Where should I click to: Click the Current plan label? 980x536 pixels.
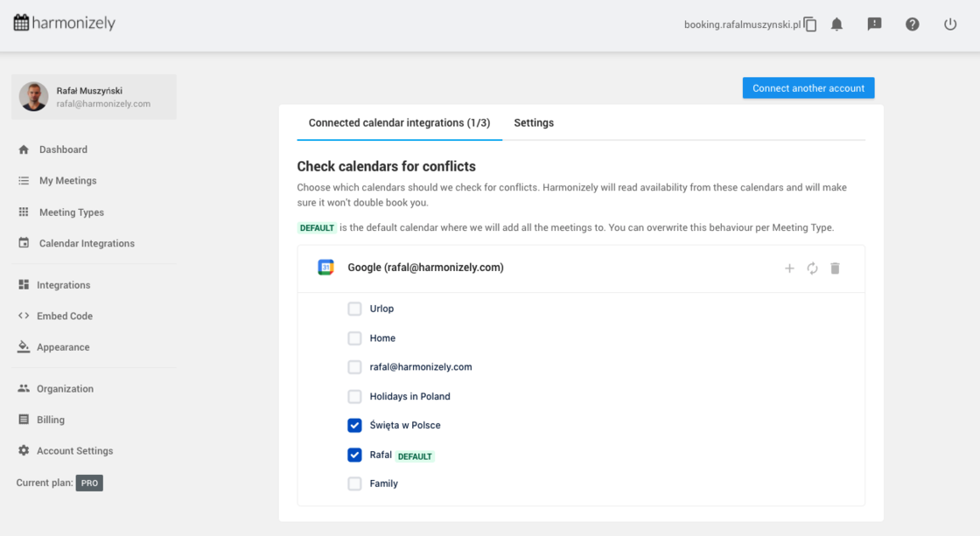tap(45, 483)
